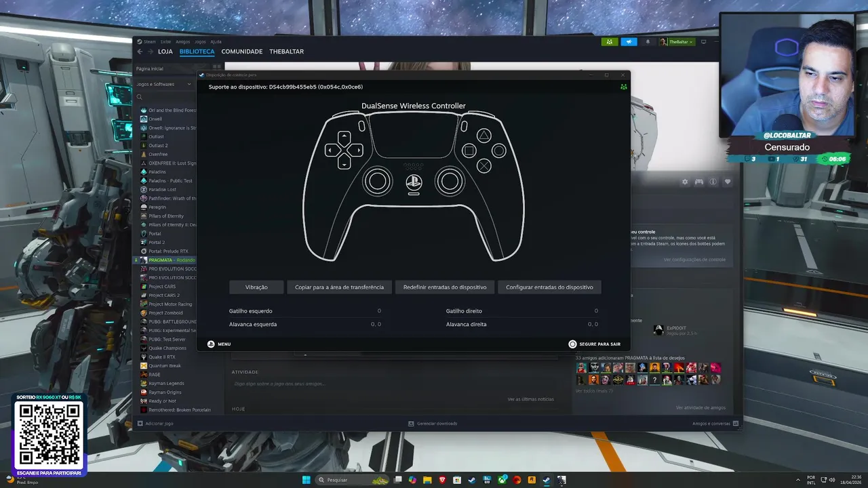Click the circle button on controller diagram
868x488 pixels.
(499, 150)
